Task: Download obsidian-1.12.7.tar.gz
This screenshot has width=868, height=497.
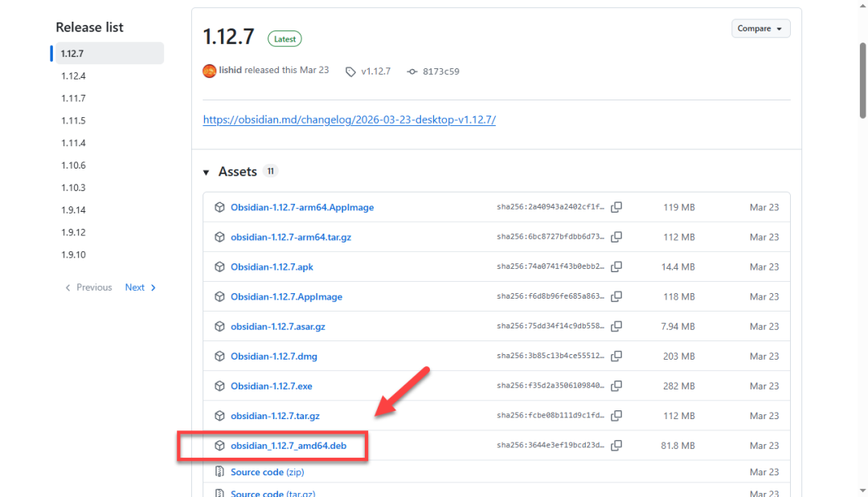Action: coord(275,416)
